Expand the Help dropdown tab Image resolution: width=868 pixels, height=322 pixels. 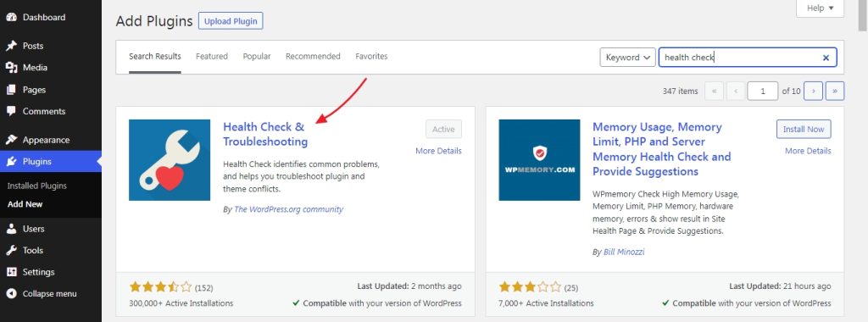[820, 8]
